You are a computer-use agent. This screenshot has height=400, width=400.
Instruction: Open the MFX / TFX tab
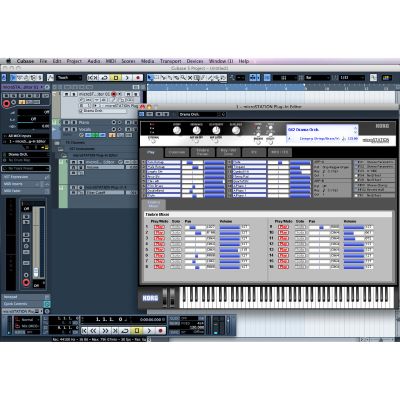click(x=280, y=152)
